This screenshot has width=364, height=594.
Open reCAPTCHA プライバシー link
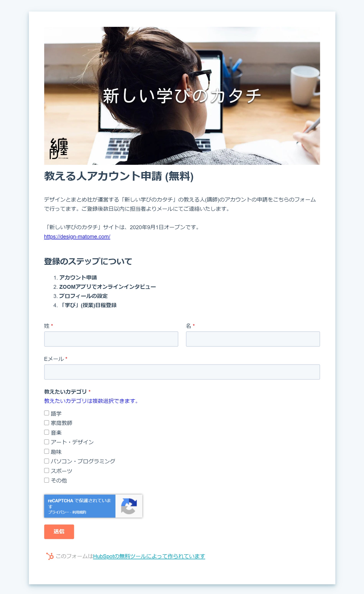[x=59, y=512]
